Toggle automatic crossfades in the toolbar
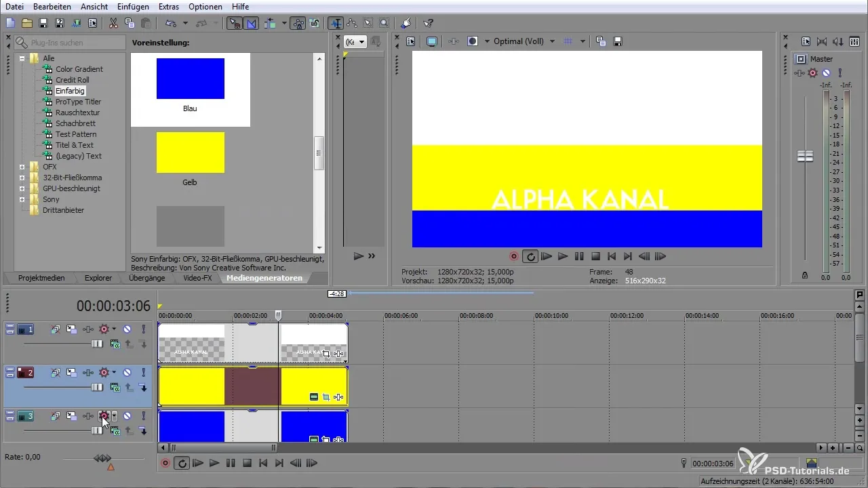The image size is (868, 488). pos(252,23)
